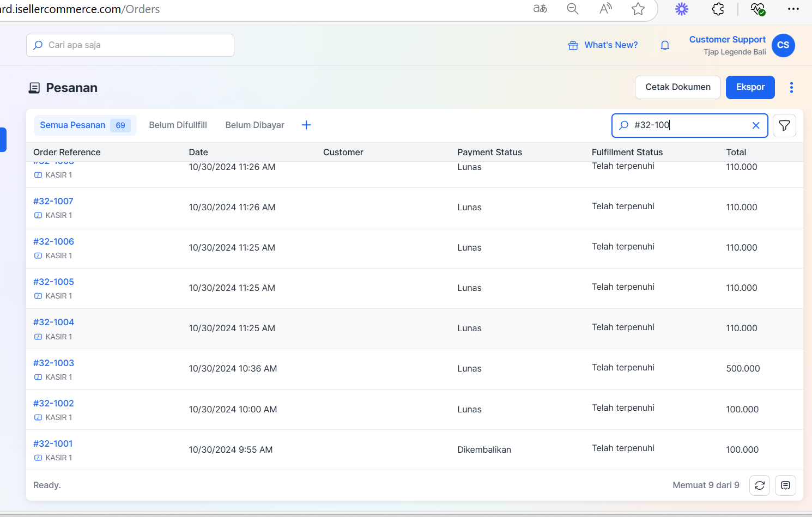Click Lunas status for order #32-1005

pos(469,288)
